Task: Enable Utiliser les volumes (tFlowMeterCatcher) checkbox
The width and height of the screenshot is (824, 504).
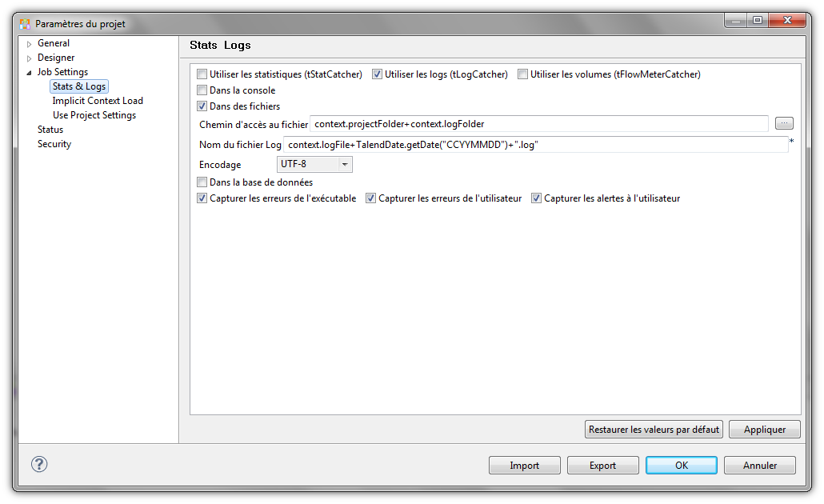Action: [523, 74]
